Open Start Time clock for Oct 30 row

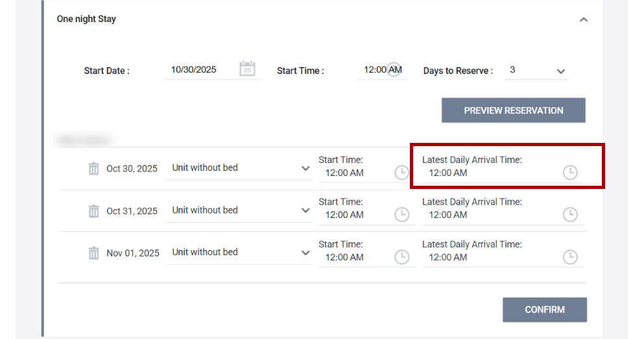tap(402, 173)
